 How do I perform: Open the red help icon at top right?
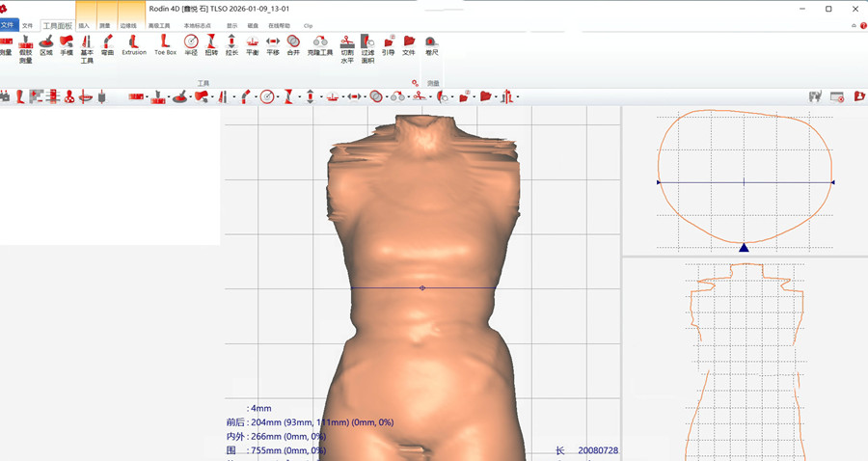coord(863,25)
